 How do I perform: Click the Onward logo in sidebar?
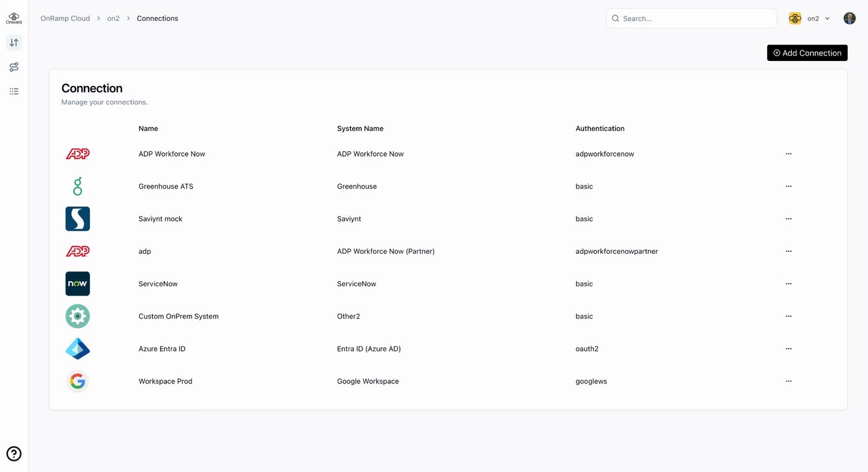point(14,18)
